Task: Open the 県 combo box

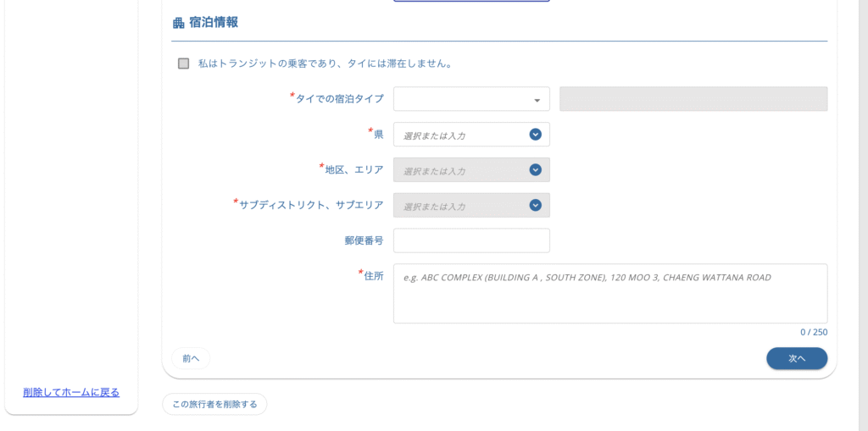Action: tap(471, 135)
